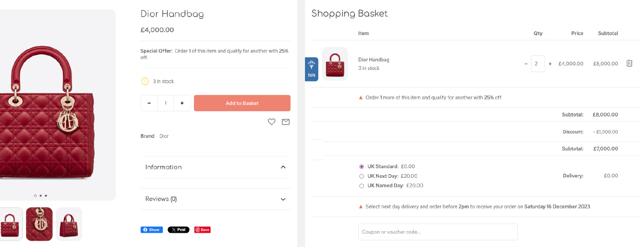Click the blue Edit tab icon
The image size is (644, 247).
(312, 69)
